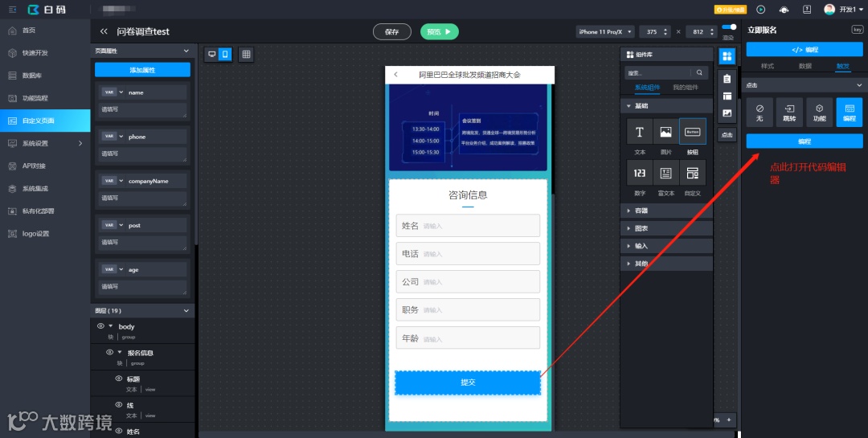
Task: Click the clipboard icon in the vertical toolbar
Action: pos(727,80)
